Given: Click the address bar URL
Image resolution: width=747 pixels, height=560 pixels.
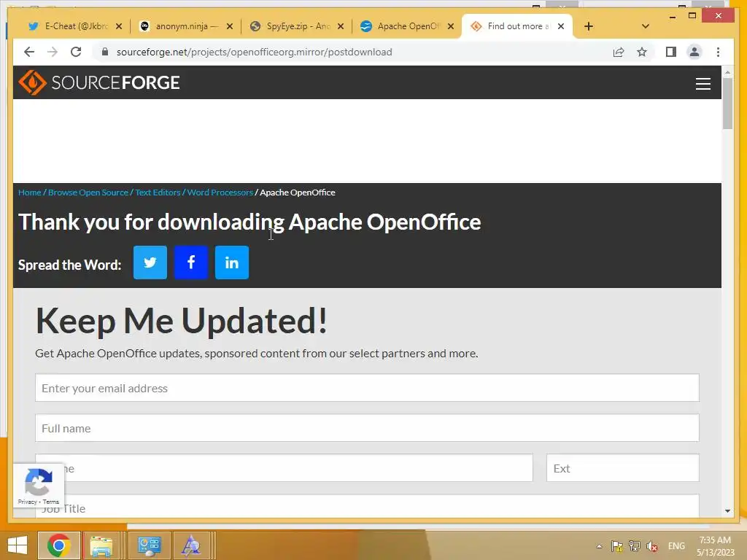Looking at the screenshot, I should [x=255, y=52].
